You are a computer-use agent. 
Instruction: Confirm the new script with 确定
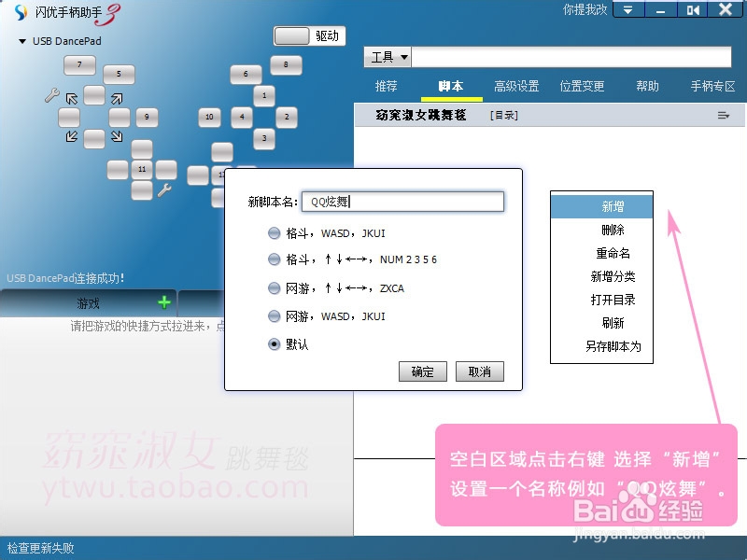click(422, 371)
